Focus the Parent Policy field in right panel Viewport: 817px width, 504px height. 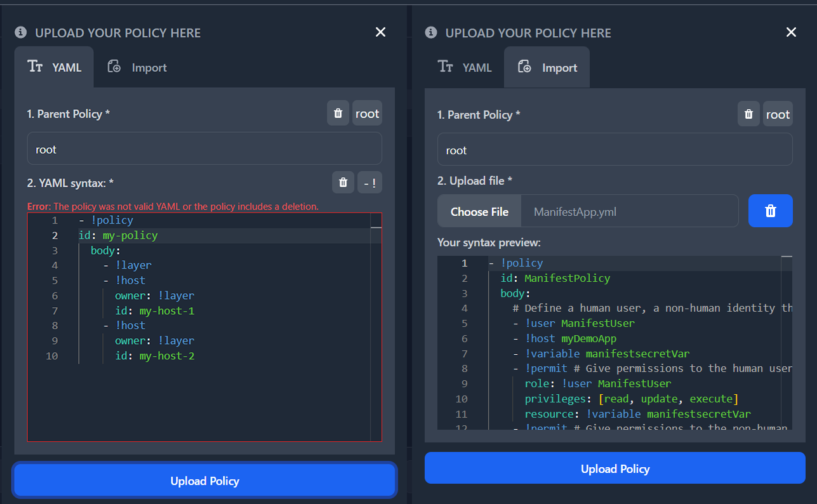point(614,150)
